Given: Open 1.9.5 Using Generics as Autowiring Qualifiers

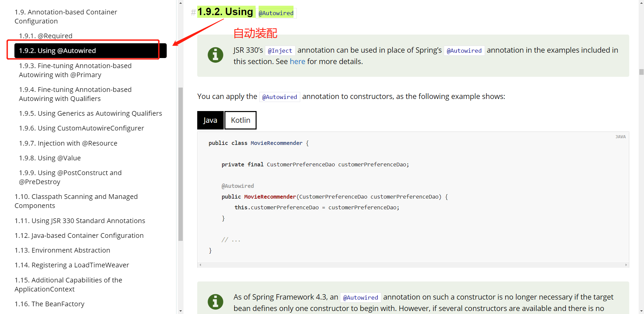Looking at the screenshot, I should click(x=90, y=113).
